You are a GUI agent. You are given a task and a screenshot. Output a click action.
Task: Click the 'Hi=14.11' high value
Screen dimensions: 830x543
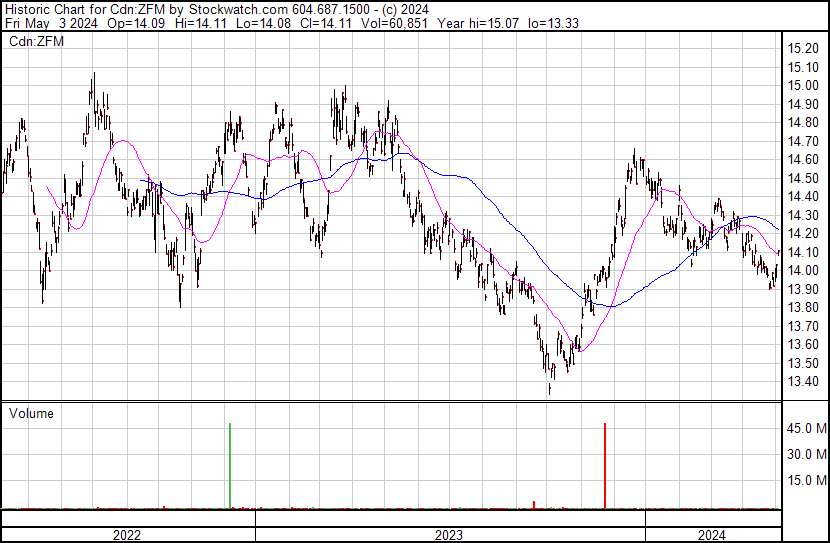[x=201, y=23]
